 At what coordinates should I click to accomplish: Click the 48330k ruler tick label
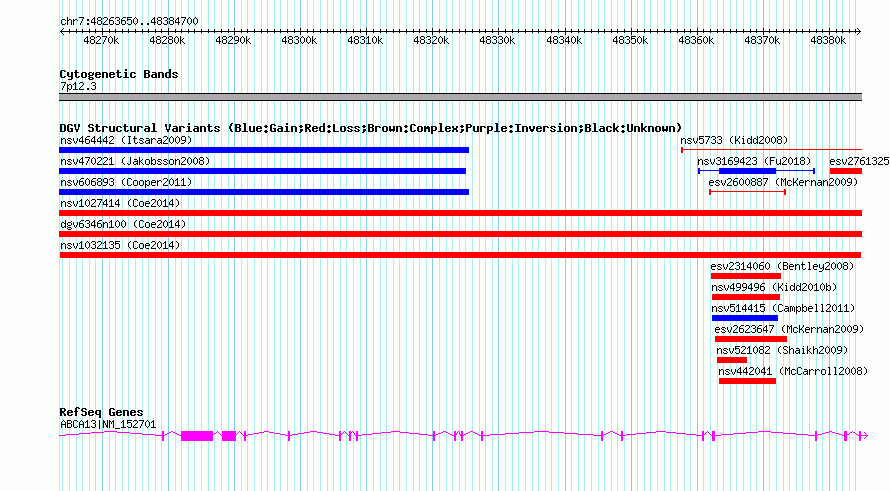(497, 40)
